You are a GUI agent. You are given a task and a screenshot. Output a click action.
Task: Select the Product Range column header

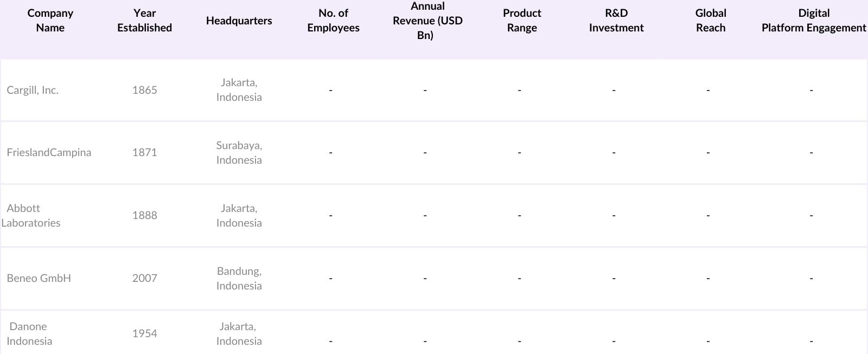click(x=522, y=21)
